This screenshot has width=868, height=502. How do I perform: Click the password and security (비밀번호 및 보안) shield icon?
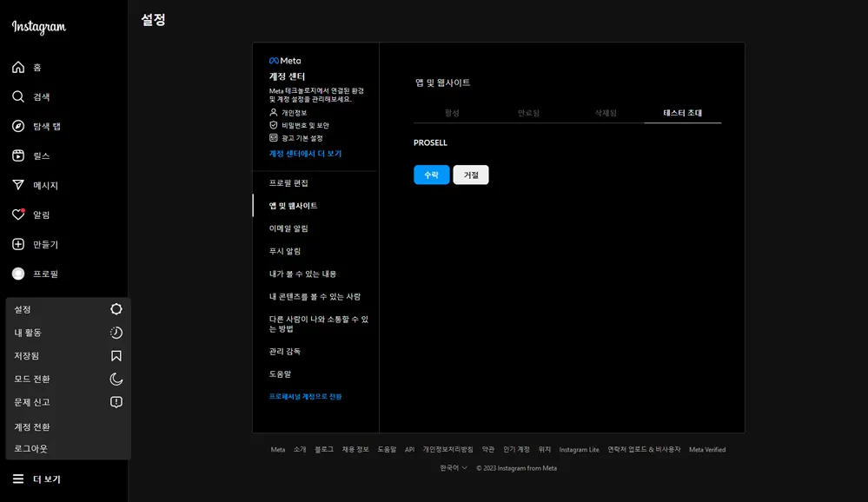(x=274, y=125)
